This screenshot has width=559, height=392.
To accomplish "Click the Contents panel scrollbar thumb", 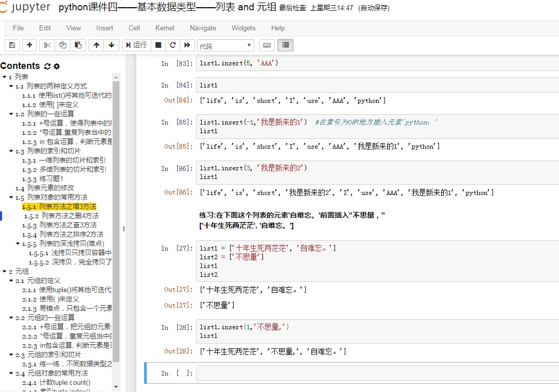I will (x=116, y=222).
